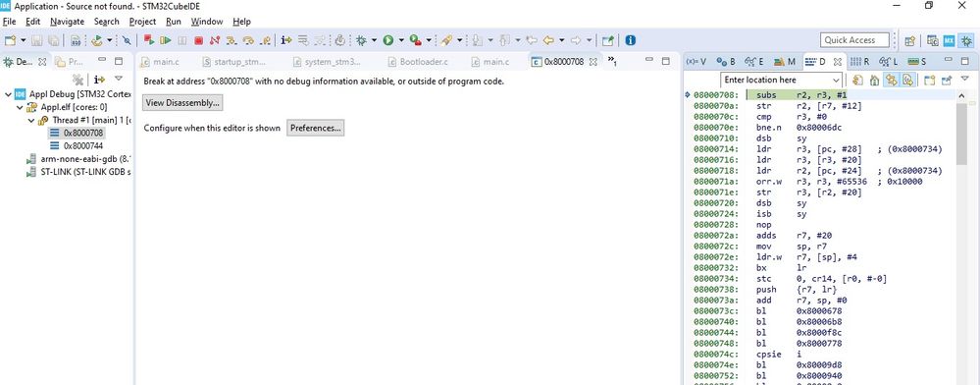
Task: Click the Terminate red square icon
Action: (x=198, y=40)
